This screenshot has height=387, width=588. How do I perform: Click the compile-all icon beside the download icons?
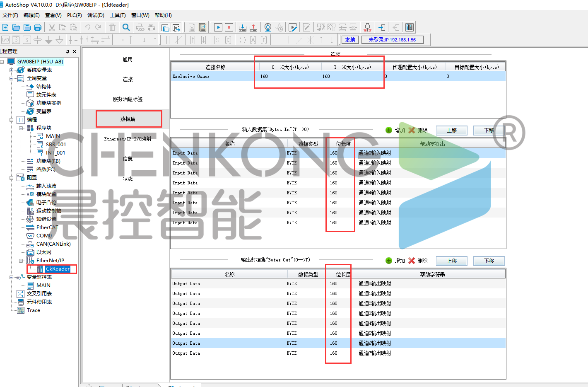pos(203,27)
